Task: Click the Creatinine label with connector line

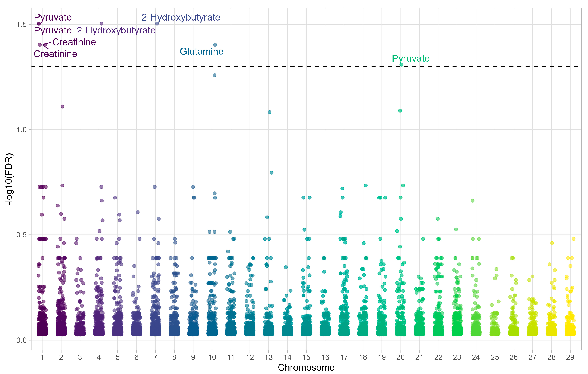Action: click(74, 42)
